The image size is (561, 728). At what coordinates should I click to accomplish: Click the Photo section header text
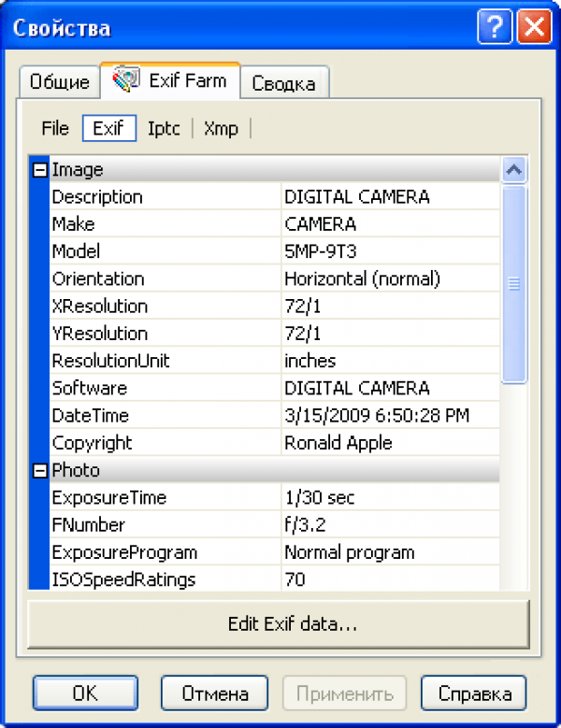tap(76, 470)
